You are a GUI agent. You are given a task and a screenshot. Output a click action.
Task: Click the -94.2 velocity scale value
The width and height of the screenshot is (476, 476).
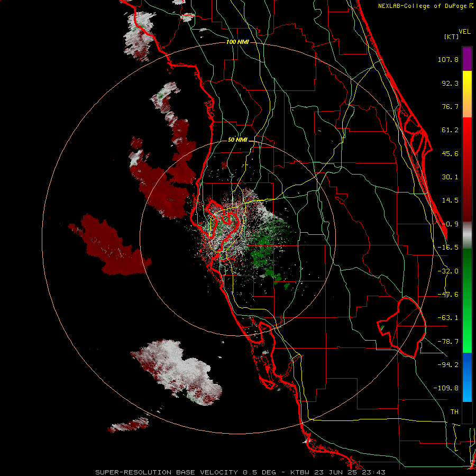click(448, 364)
